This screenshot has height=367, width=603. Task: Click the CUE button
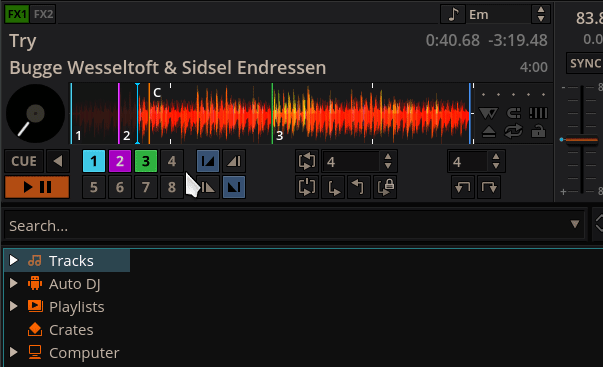24,161
